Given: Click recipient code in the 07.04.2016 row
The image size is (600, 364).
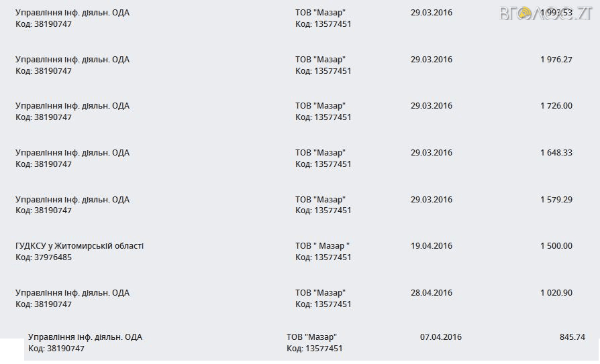Looking at the screenshot, I should [314, 349].
